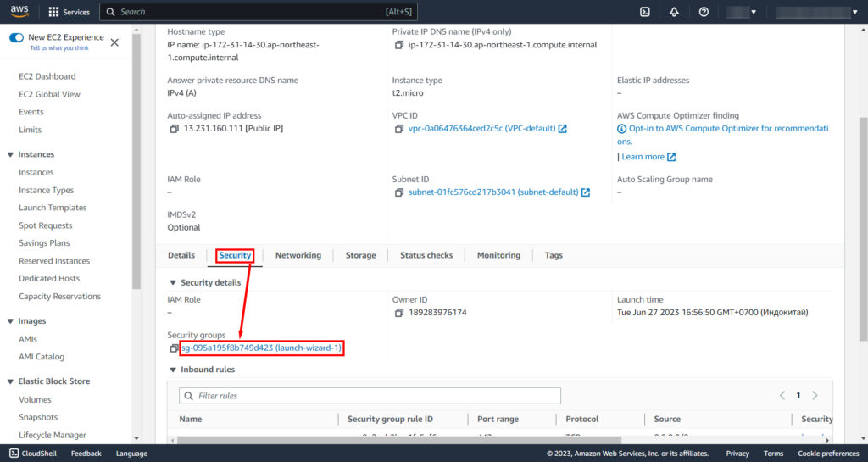
Task: Copy the Owner ID
Action: (x=398, y=313)
